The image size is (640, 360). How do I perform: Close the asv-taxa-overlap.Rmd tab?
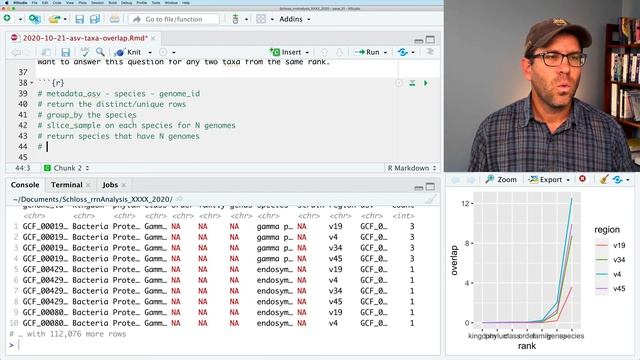click(153, 38)
